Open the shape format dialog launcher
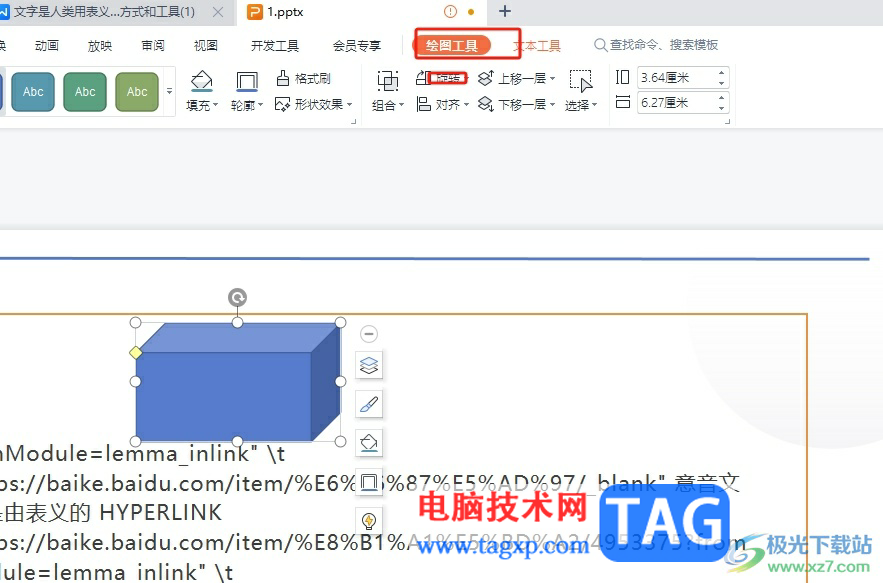The width and height of the screenshot is (883, 583). 354,121
